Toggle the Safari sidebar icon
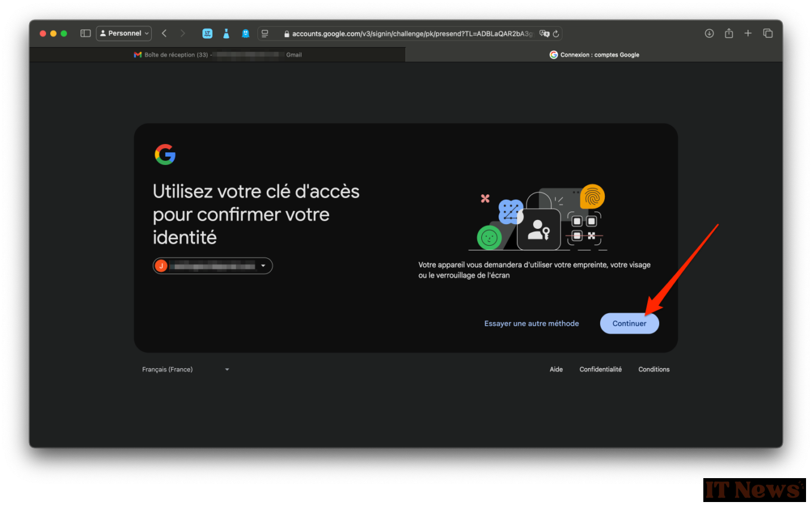Viewport: 812px width, 508px height. pos(85,33)
